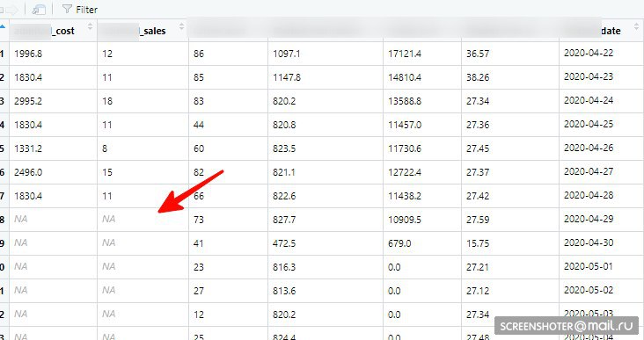Select cell value 85
The height and width of the screenshot is (340, 644).
(x=199, y=77)
